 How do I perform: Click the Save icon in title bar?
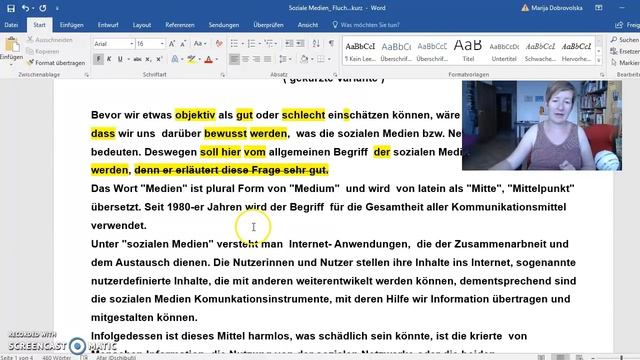[x=11, y=8]
